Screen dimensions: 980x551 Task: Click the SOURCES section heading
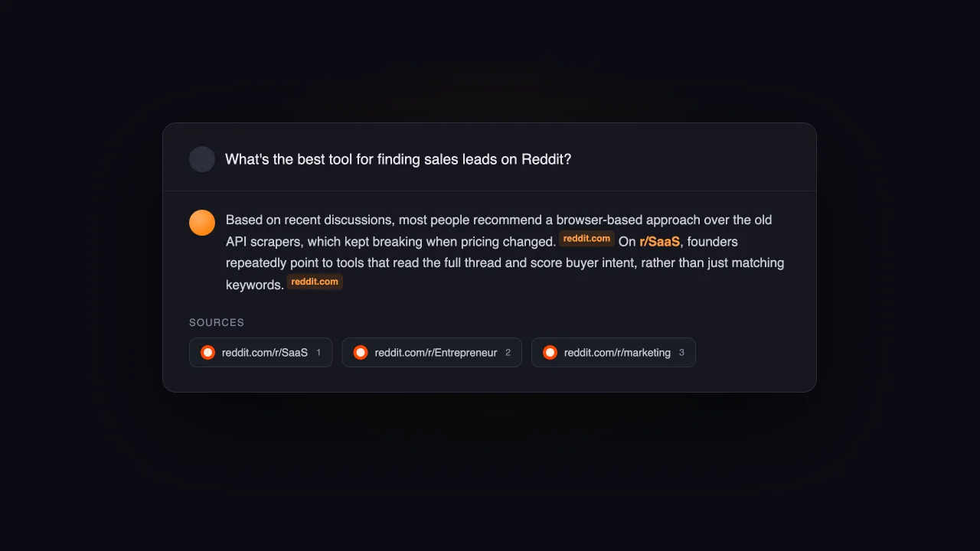click(217, 323)
